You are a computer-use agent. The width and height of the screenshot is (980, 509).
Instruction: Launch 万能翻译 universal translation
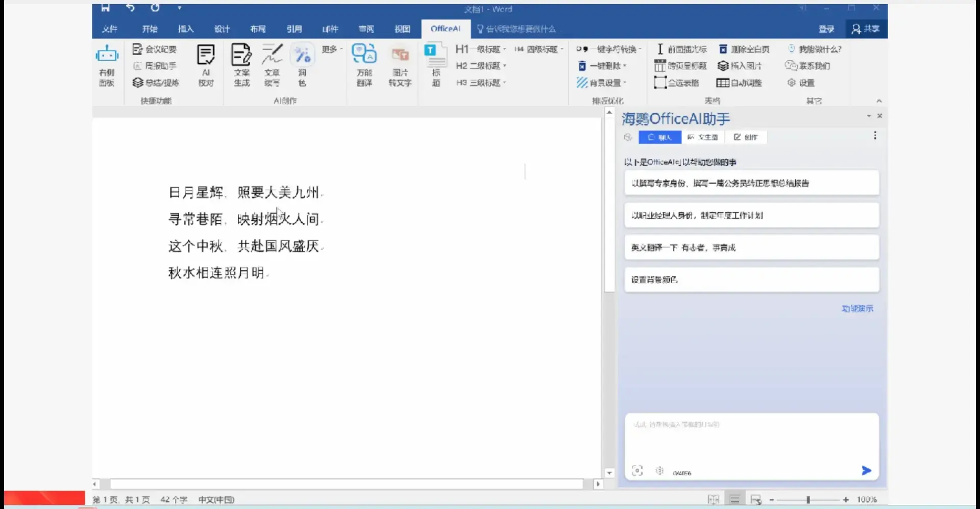coord(364,65)
